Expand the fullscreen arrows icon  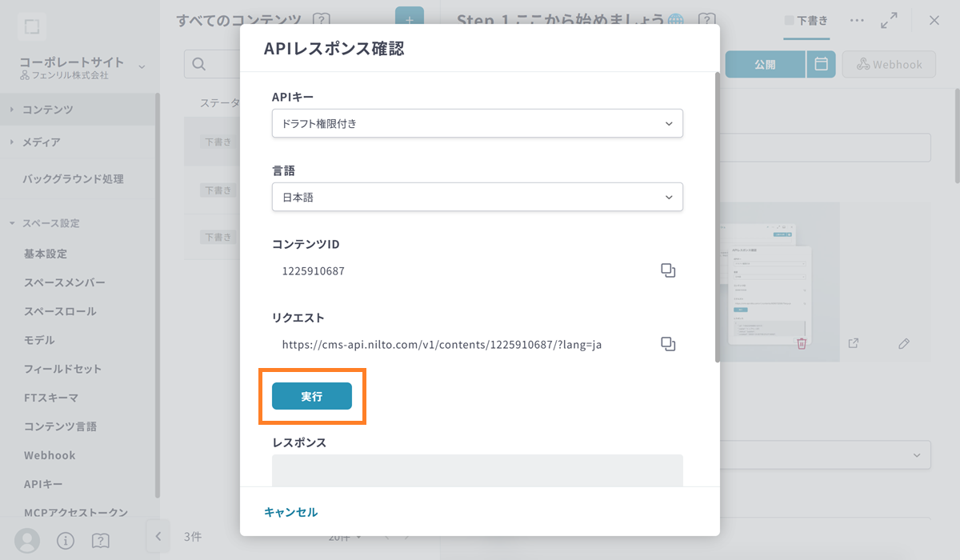889,21
